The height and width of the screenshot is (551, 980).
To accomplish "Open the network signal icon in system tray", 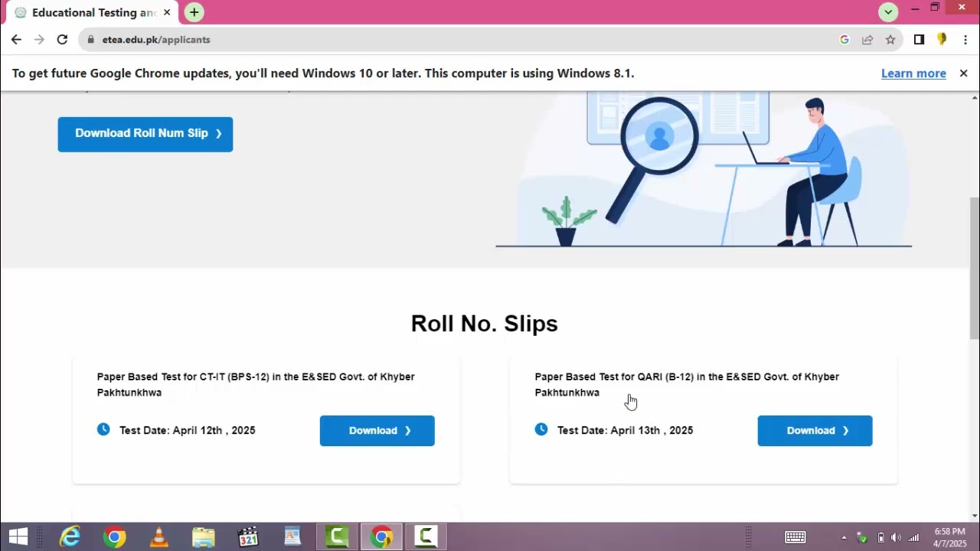I will point(913,537).
